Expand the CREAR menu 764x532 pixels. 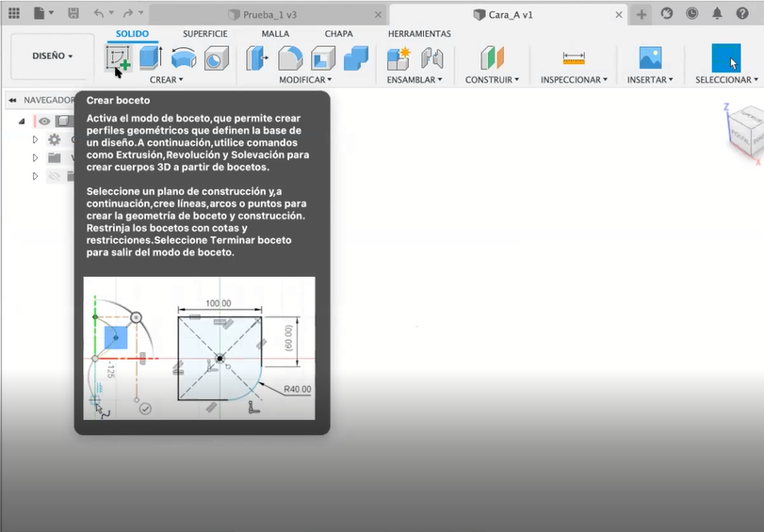coord(166,80)
